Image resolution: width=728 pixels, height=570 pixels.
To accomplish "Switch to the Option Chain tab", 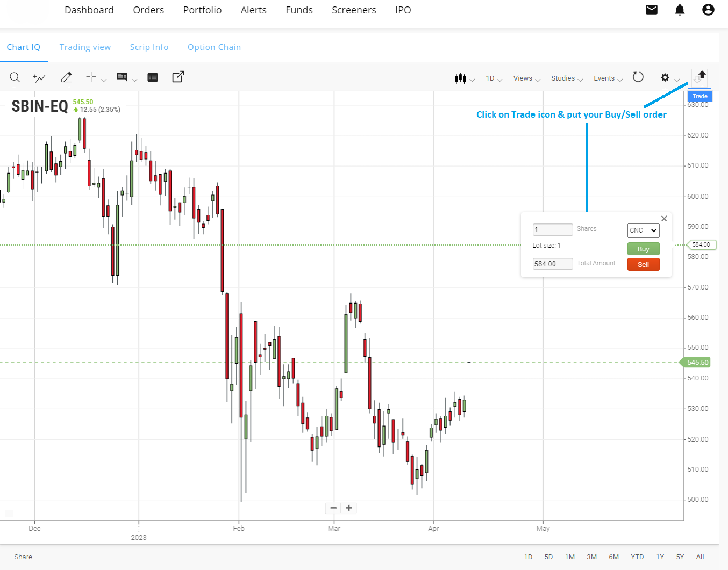I will 214,47.
